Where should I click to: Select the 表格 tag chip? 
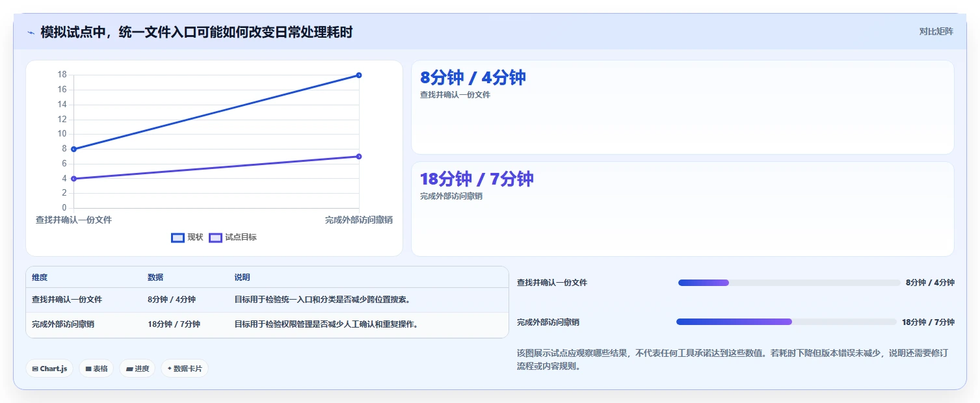coord(96,369)
